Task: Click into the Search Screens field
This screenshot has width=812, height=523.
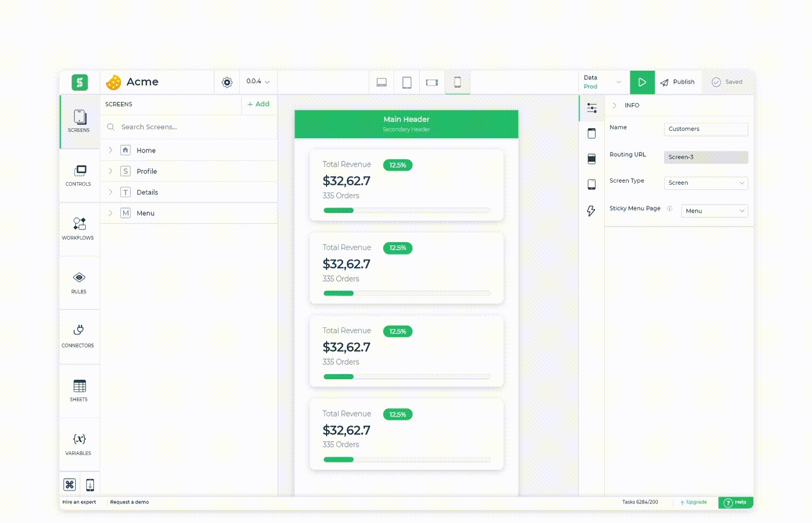Action: [x=171, y=127]
